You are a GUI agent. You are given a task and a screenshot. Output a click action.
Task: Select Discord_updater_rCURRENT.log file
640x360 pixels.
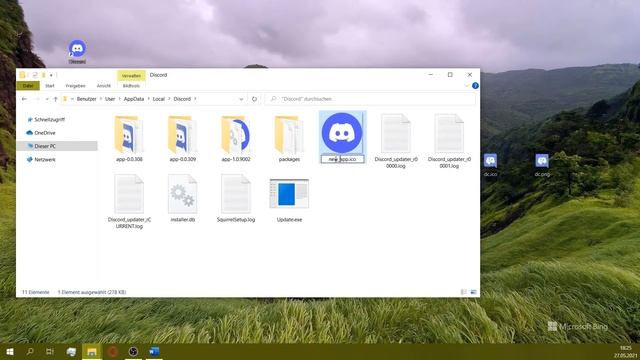point(129,201)
